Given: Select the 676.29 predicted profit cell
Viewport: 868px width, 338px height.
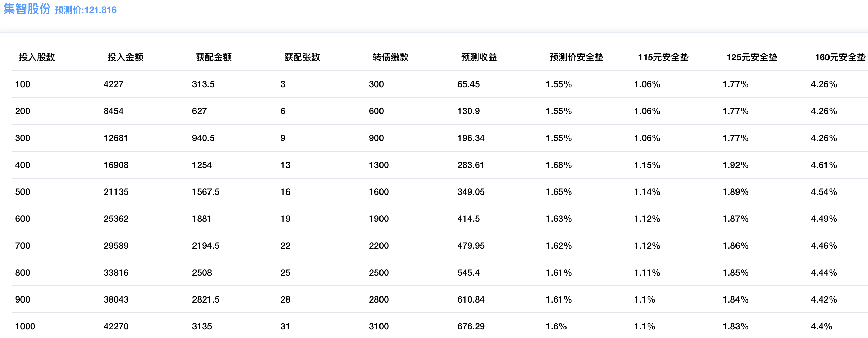Looking at the screenshot, I should coord(471,326).
